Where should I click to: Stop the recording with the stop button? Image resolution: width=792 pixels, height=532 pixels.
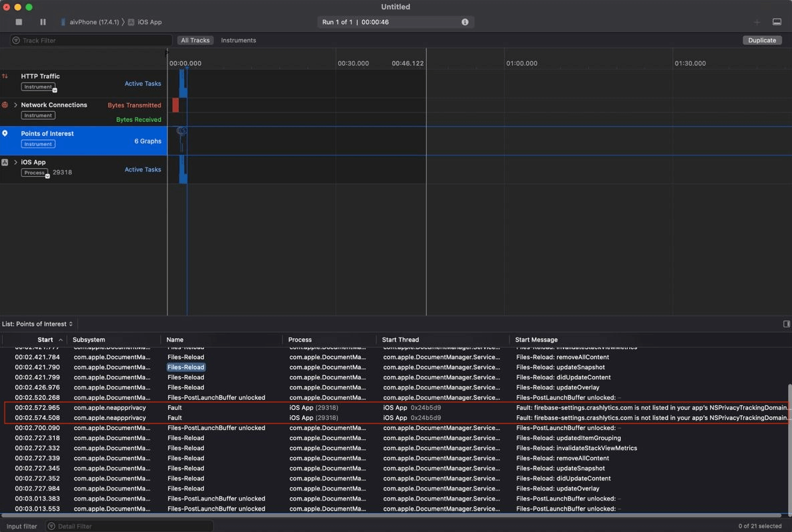point(19,21)
